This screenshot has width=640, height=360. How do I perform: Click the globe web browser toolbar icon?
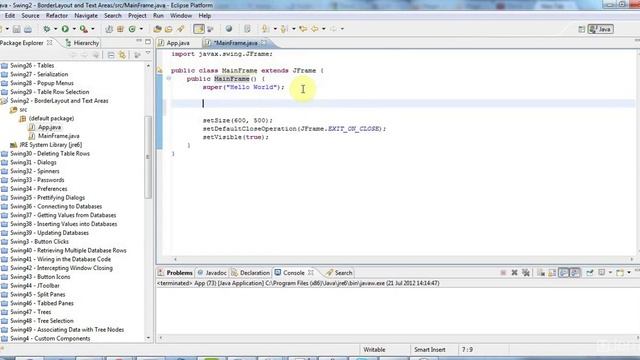[x=229, y=29]
